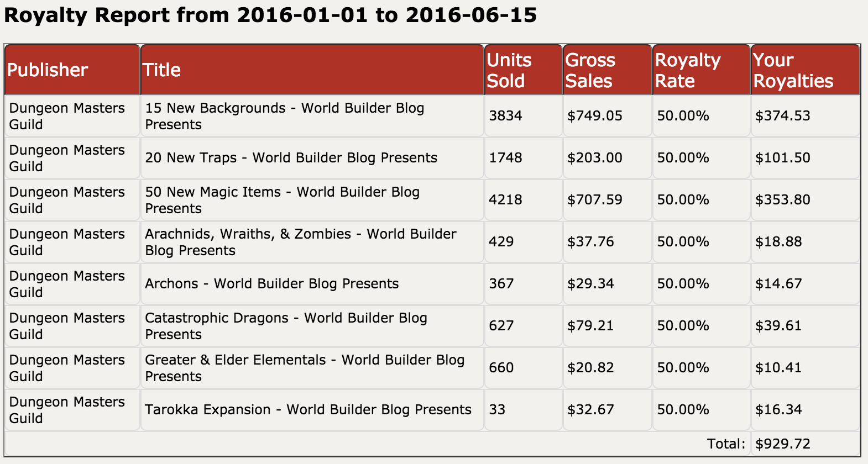Select the 15 New Backgrounds title cell
868x464 pixels.
284,116
